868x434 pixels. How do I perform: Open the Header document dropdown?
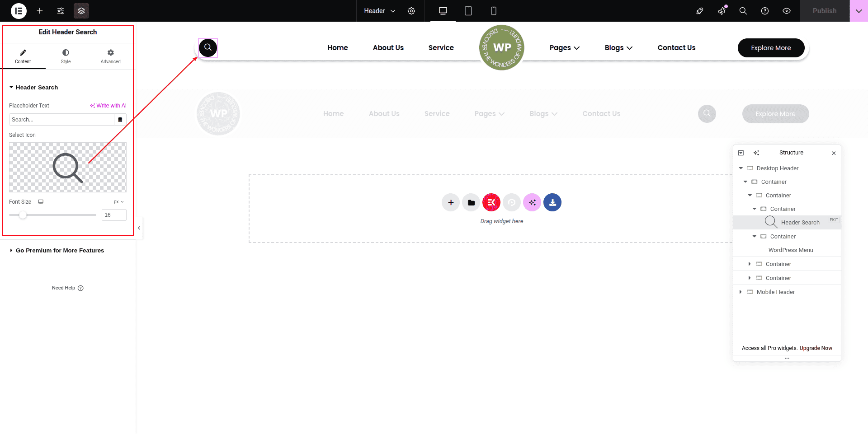click(x=379, y=11)
